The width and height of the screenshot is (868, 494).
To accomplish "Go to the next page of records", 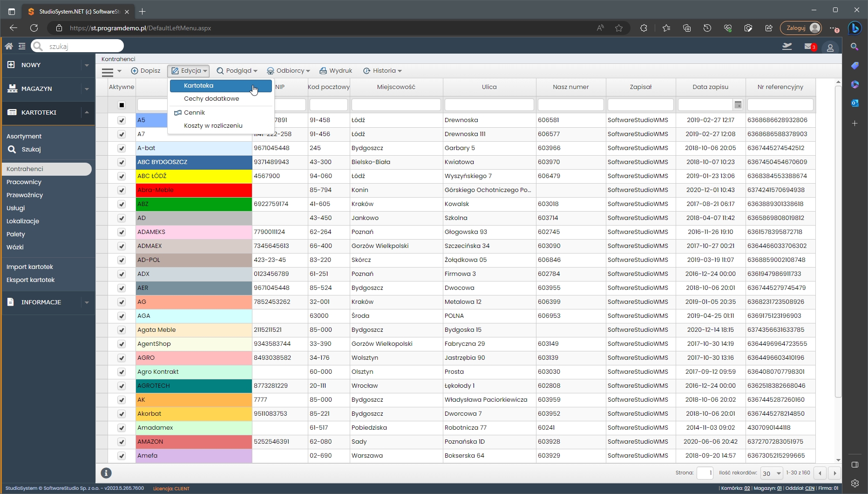I will tap(834, 473).
